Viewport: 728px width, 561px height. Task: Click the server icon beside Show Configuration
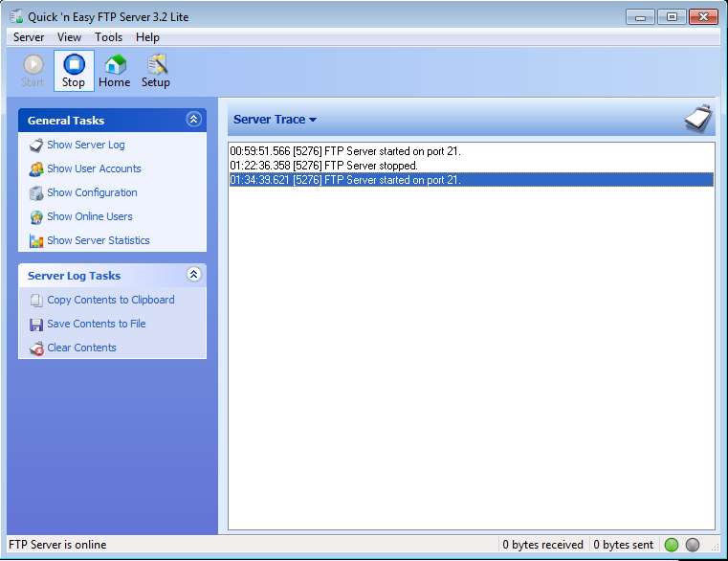click(36, 192)
